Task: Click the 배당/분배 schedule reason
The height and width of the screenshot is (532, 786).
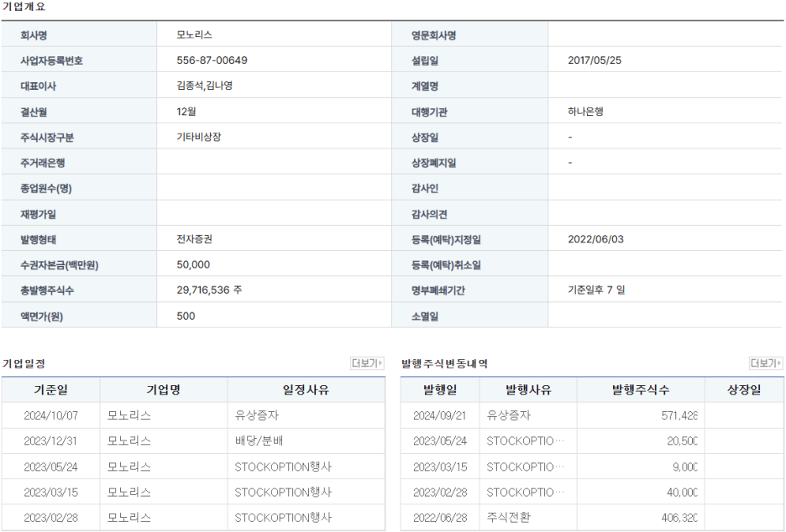Action: (259, 441)
